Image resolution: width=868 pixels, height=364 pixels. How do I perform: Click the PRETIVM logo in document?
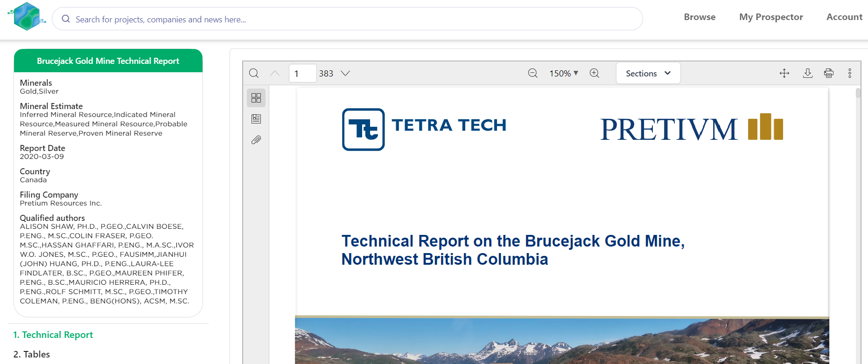click(692, 127)
